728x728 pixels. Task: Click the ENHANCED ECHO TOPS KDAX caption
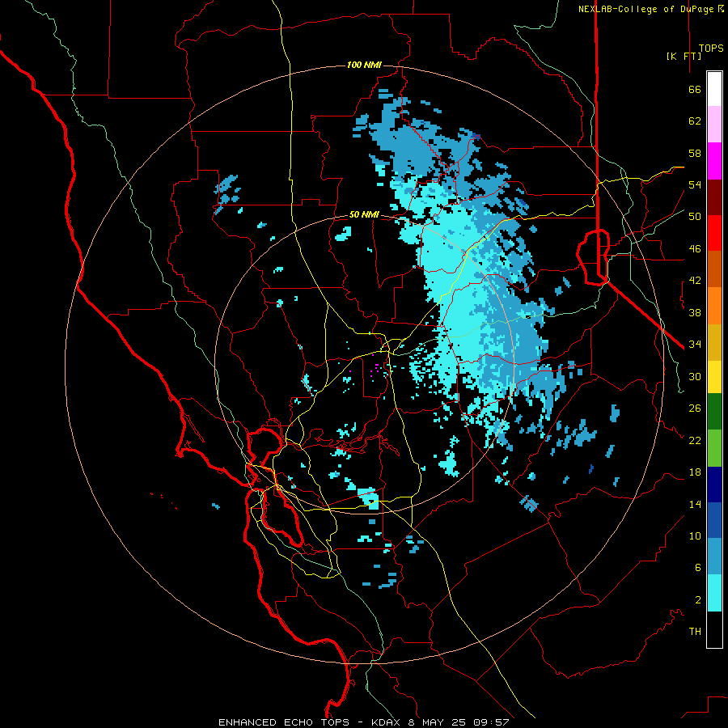click(364, 722)
